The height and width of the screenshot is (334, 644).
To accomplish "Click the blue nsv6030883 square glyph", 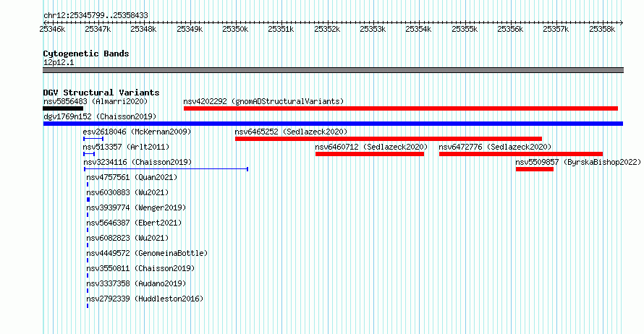I will 88,200.
